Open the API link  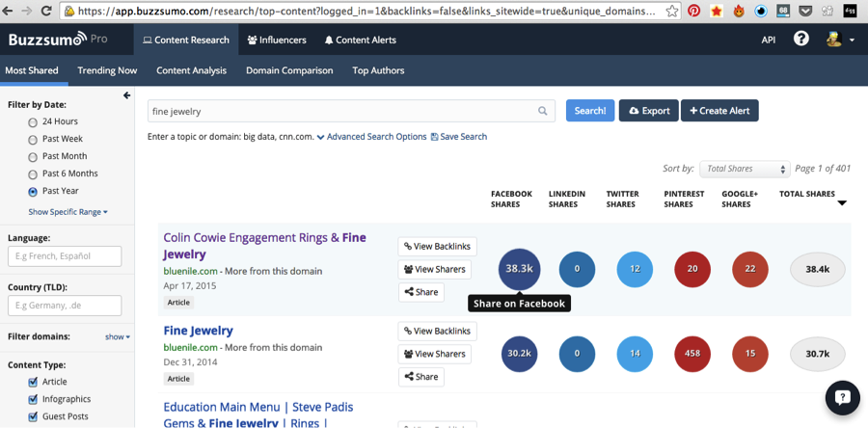point(769,40)
